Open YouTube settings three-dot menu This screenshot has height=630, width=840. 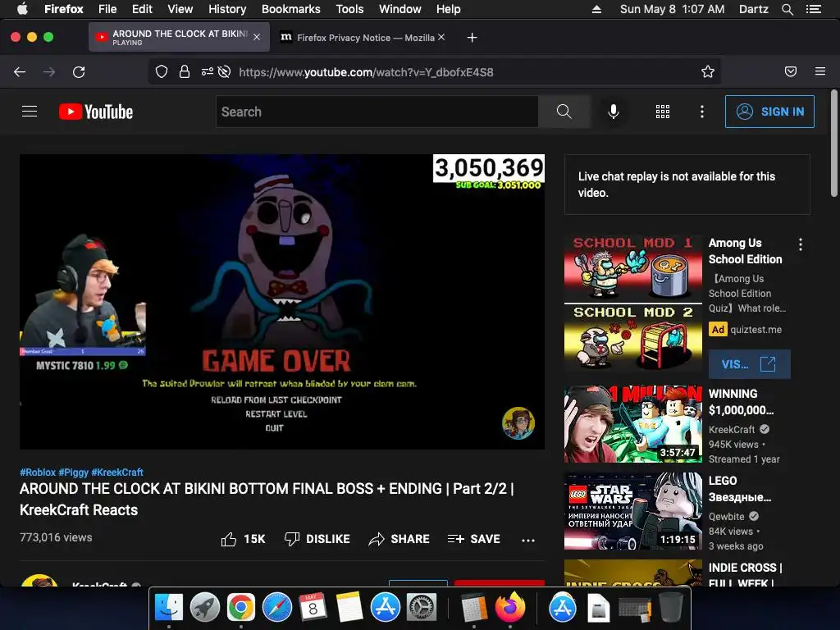coord(702,112)
